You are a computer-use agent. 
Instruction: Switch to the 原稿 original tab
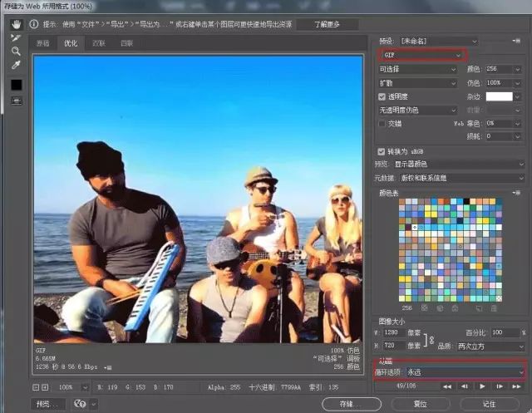point(43,42)
